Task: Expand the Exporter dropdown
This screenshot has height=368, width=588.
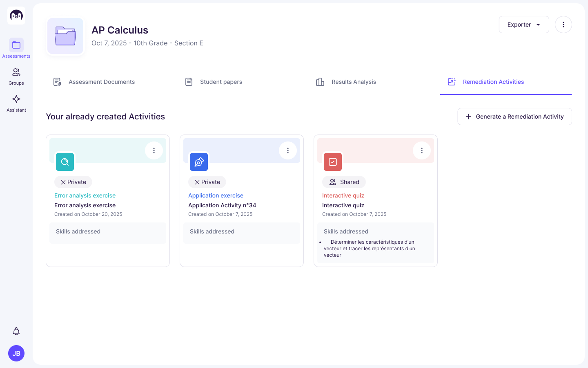Action: pos(524,25)
